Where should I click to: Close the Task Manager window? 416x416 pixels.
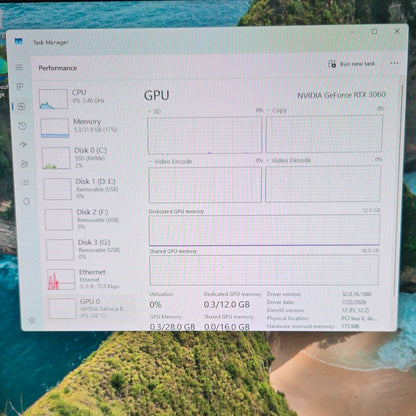click(397, 31)
